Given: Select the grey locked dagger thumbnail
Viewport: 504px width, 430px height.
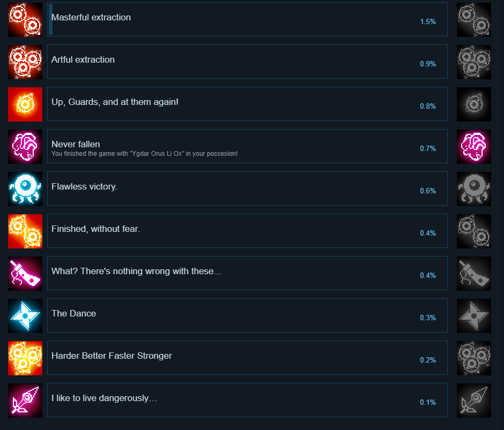Looking at the screenshot, I should click(474, 401).
